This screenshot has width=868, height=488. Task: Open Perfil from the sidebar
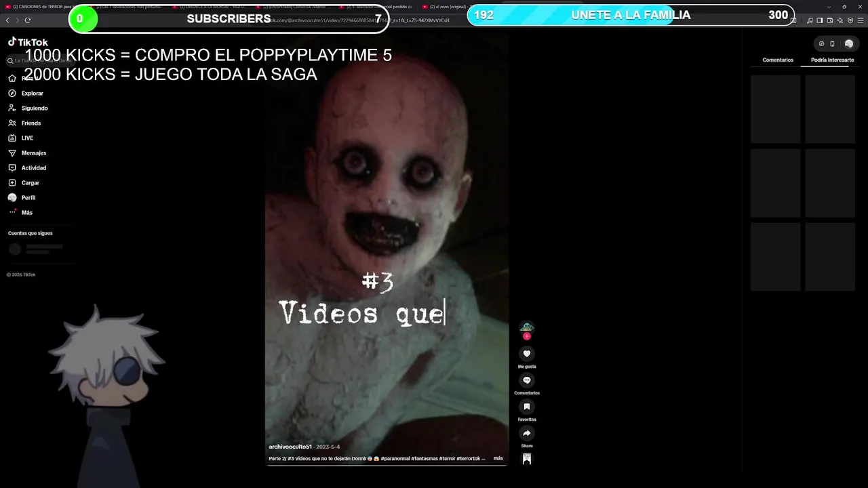[x=22, y=198]
